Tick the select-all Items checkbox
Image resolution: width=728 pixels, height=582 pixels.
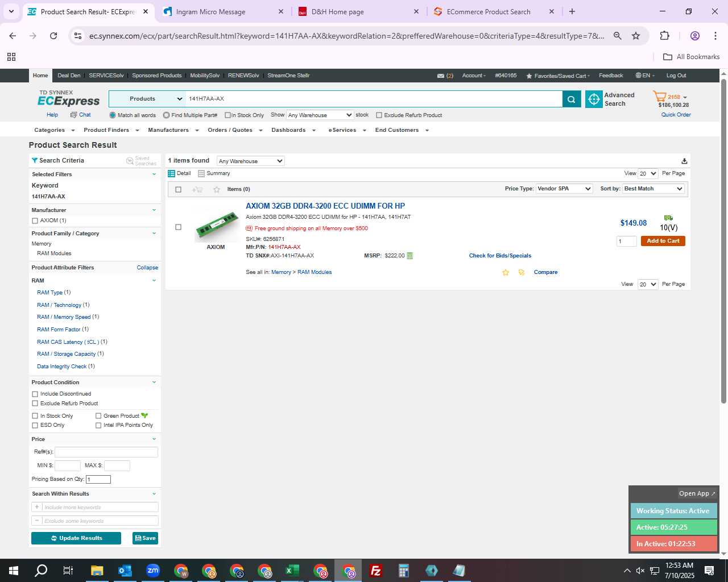(x=178, y=189)
